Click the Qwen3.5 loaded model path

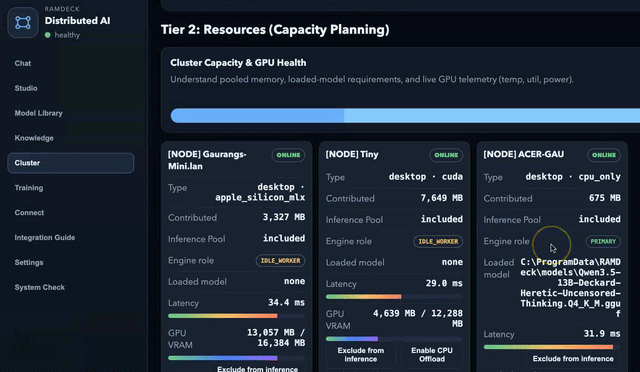tap(570, 288)
